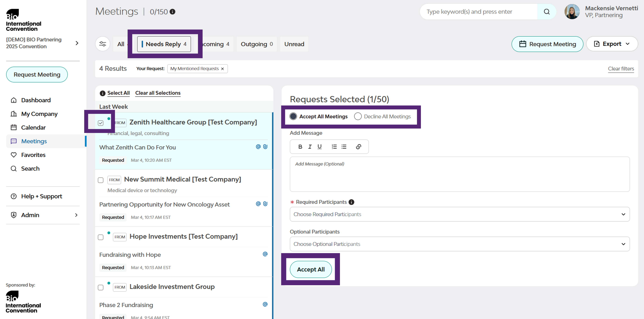644x319 pixels.
Task: Open Favorites from the sidebar
Action: (x=33, y=155)
